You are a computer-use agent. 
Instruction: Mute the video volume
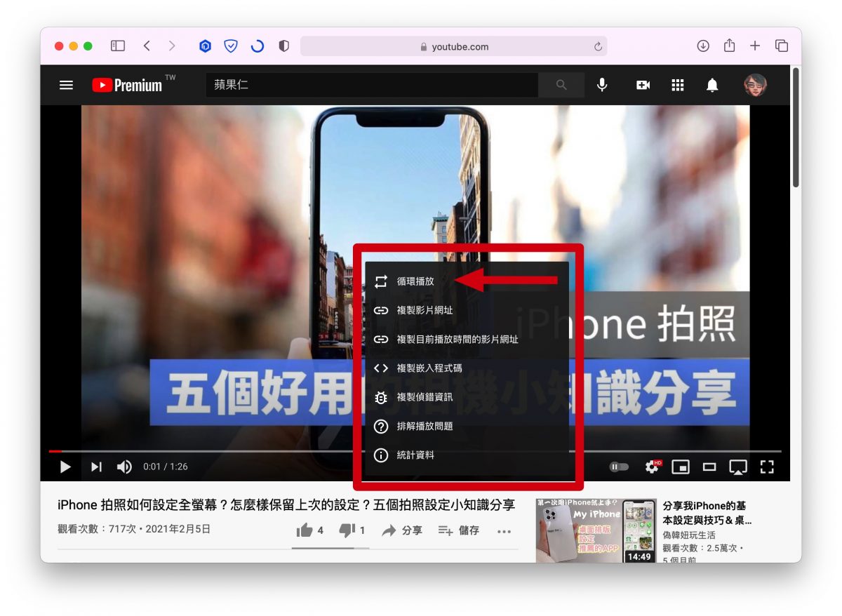tap(124, 467)
